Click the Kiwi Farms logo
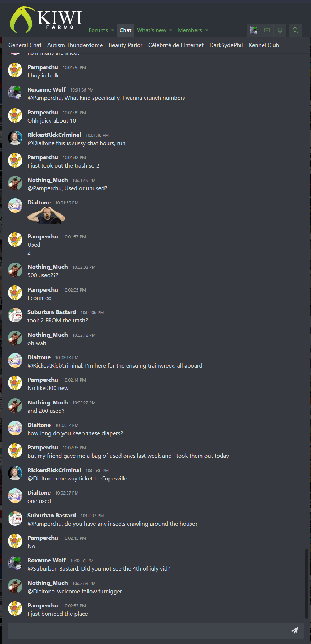This screenshot has height=644, width=311. (x=46, y=20)
